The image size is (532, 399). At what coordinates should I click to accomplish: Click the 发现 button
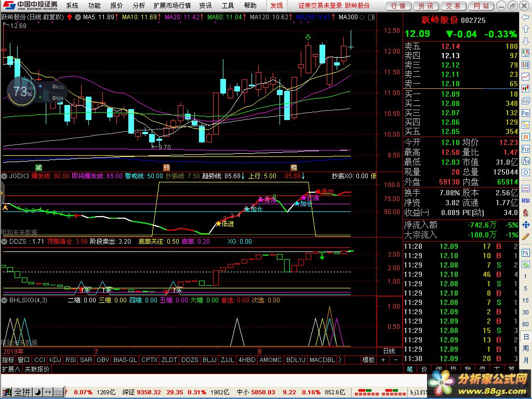click(x=276, y=5)
